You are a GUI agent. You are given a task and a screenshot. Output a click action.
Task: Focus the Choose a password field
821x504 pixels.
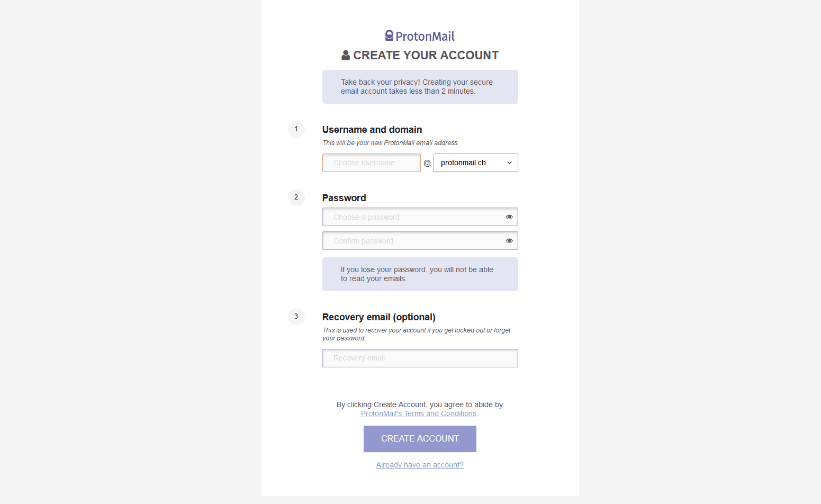[420, 217]
